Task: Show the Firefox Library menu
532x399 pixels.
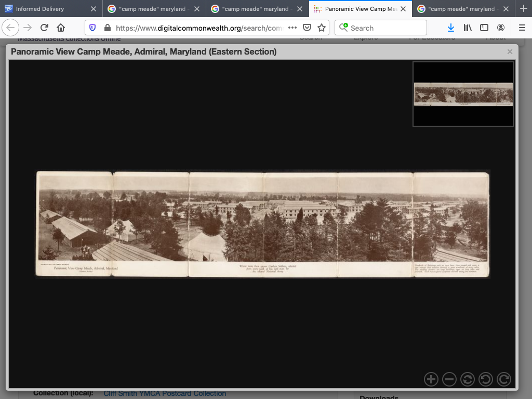Action: (468, 28)
